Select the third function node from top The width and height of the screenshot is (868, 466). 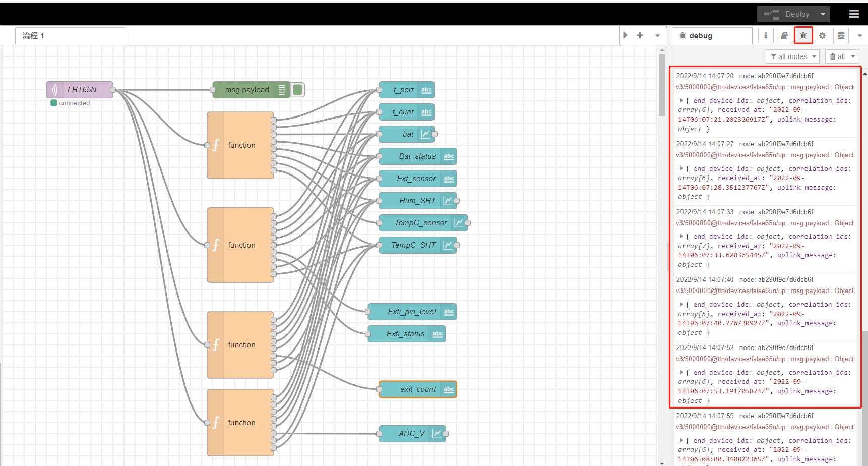click(x=240, y=345)
